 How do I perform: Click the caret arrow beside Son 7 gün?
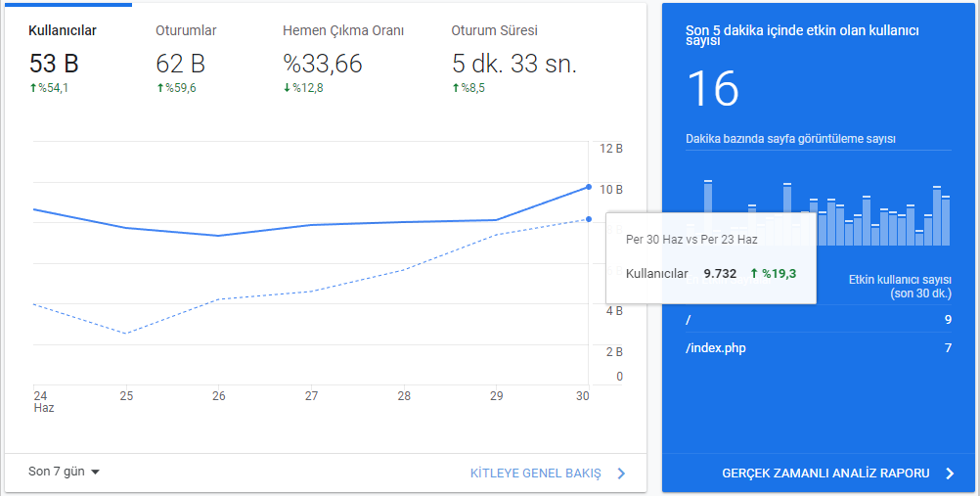95,473
